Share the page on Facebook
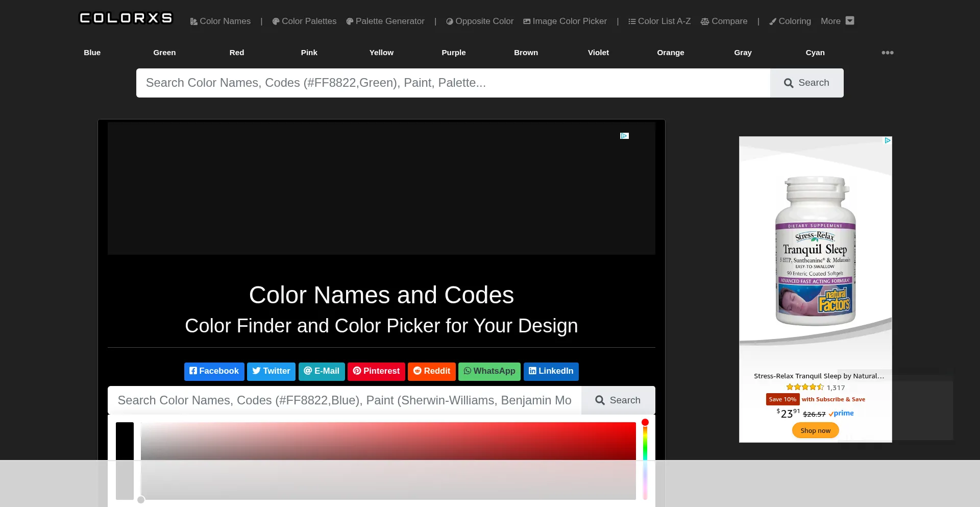 tap(214, 371)
